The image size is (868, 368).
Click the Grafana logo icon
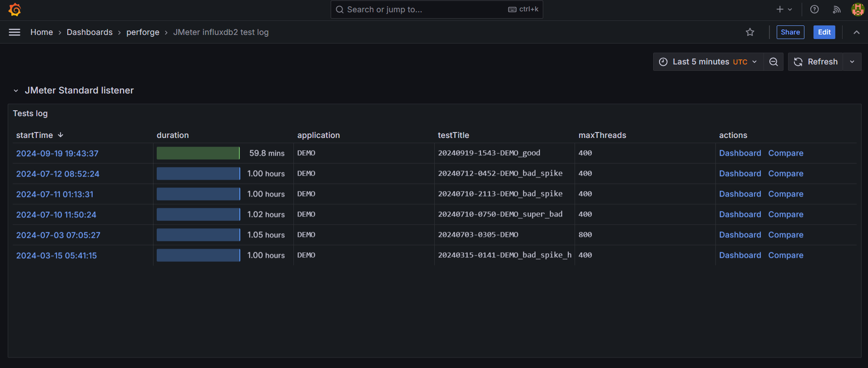point(15,10)
